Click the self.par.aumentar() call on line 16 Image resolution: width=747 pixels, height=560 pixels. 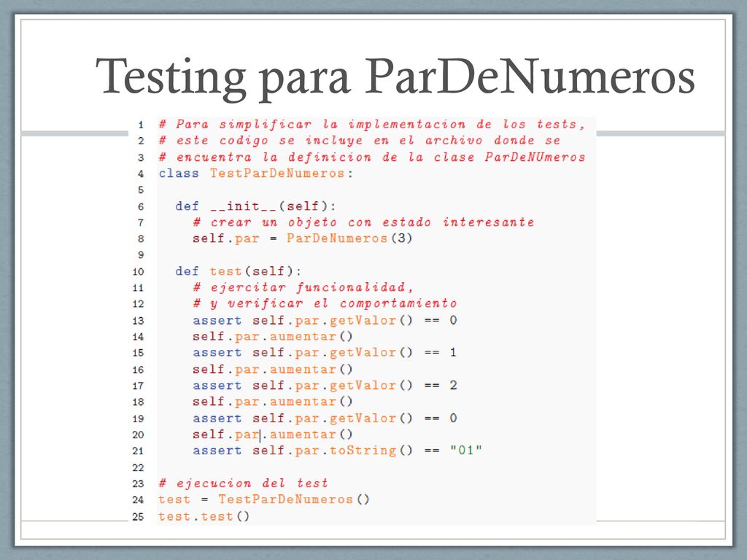tap(273, 369)
